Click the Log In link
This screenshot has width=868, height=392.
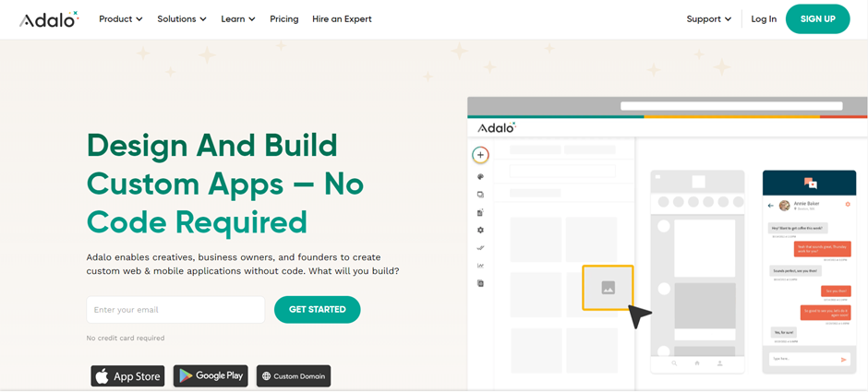pos(764,18)
